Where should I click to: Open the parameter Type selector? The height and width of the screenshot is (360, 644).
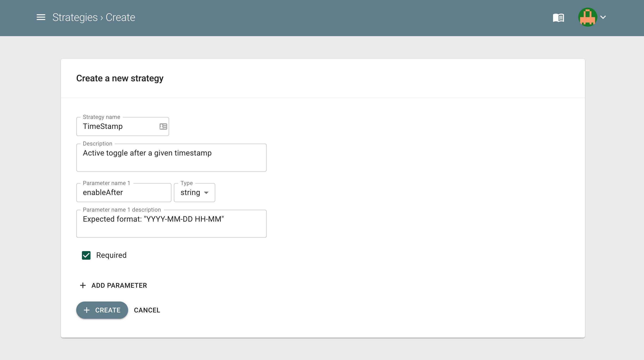pos(195,192)
